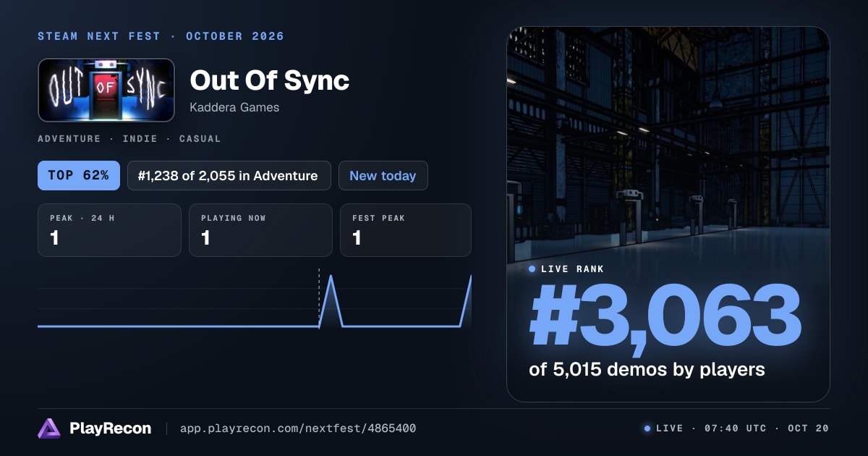
Task: Click the OCT 20 date in the footer
Action: (x=808, y=428)
